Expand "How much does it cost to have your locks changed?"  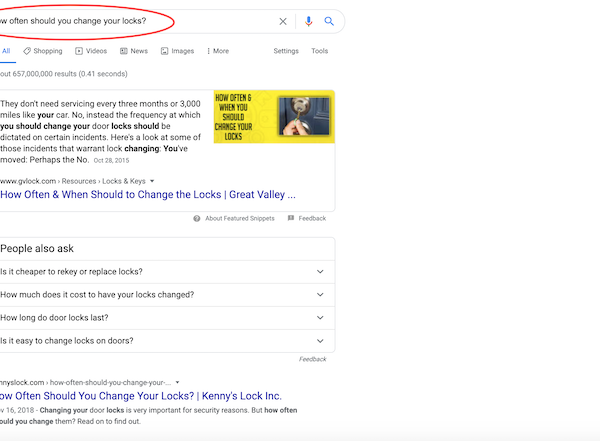click(160, 295)
